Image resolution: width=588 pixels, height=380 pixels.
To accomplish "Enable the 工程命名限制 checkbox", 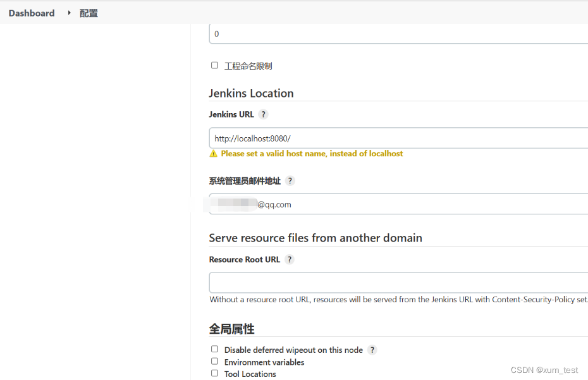I will [214, 65].
